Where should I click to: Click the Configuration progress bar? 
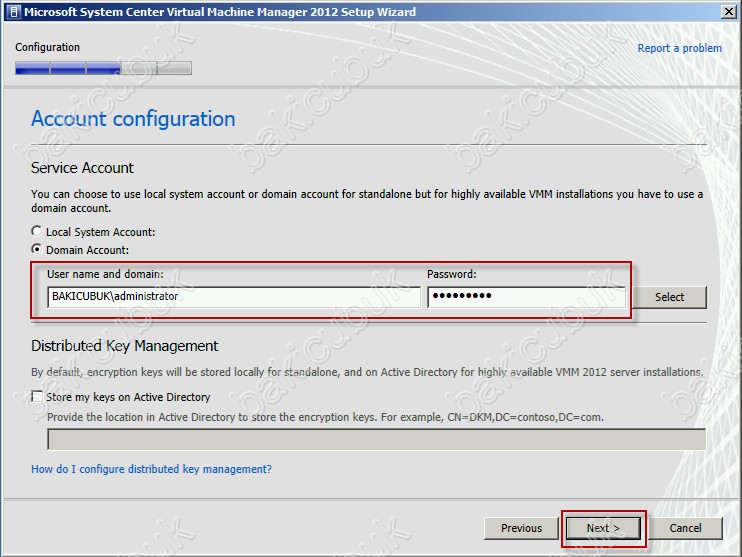click(103, 68)
